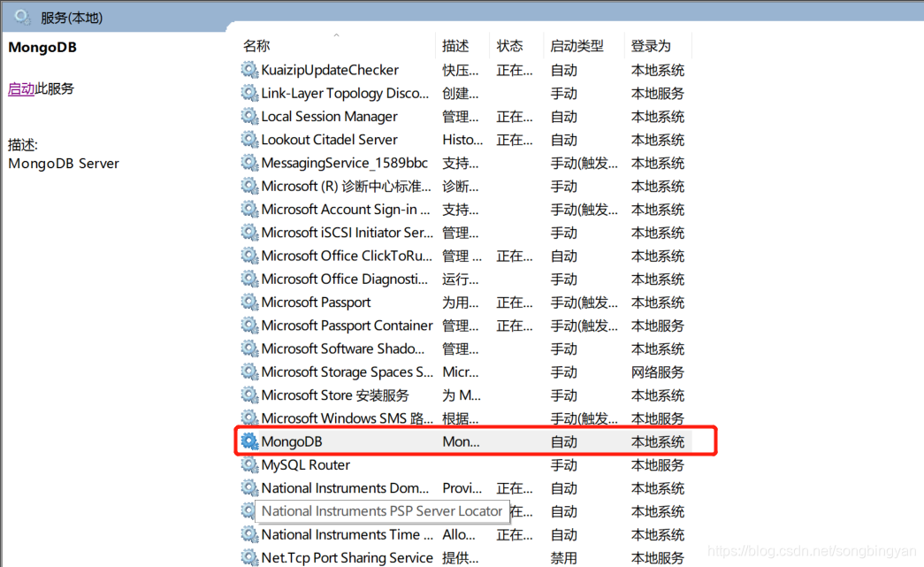Screen dimensions: 924x567
Task: Click Allo... description of National Instruments Time
Action: pyautogui.click(x=459, y=534)
